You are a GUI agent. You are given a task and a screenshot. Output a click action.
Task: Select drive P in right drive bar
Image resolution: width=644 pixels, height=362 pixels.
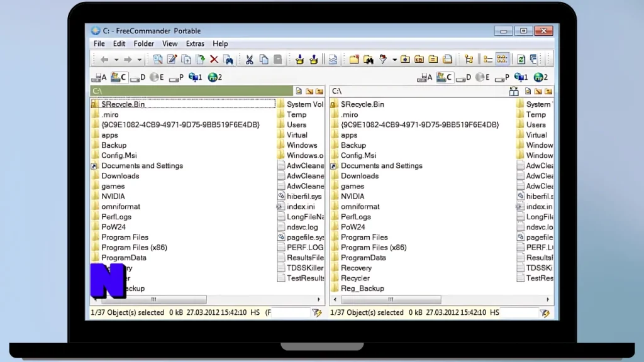502,77
